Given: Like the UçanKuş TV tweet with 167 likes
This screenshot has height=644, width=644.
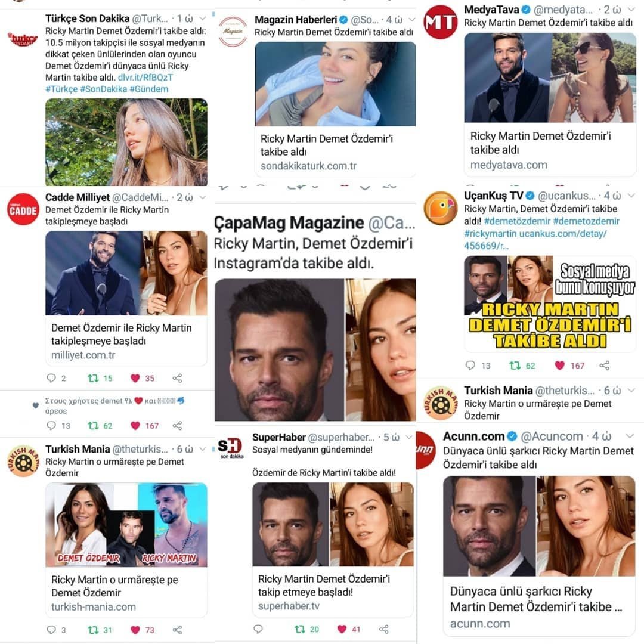Looking at the screenshot, I should click(559, 366).
